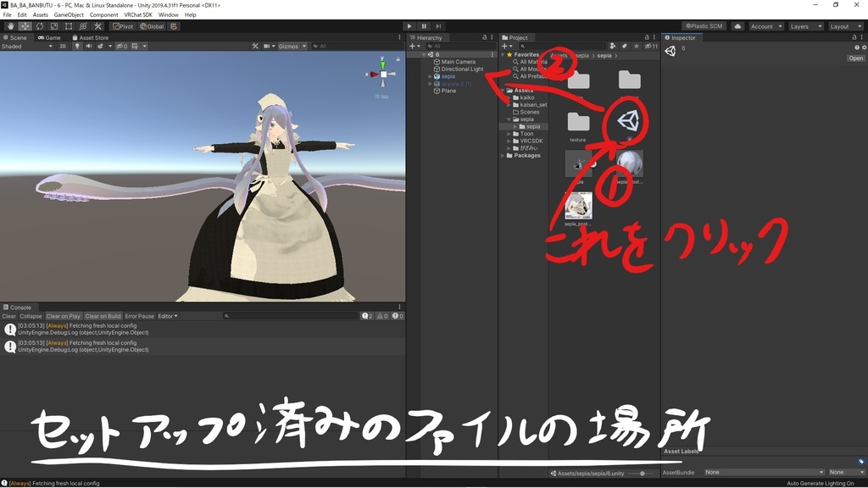Viewport: 868px width, 488px height.
Task: Select the Hand pan tool
Action: pyautogui.click(x=10, y=25)
